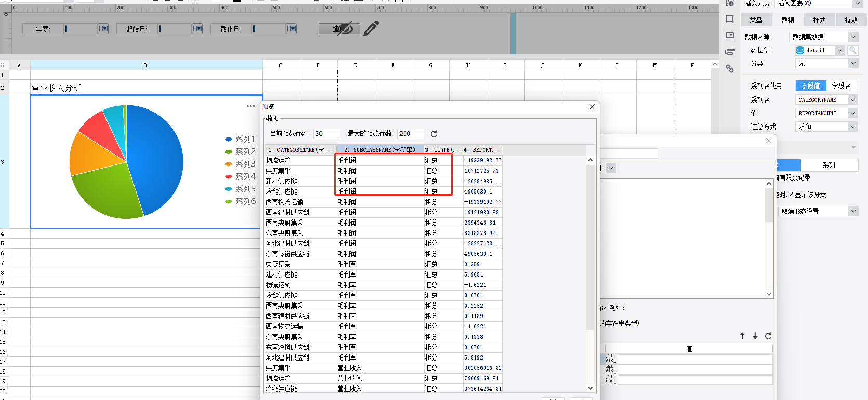Expand the collapsed gray section arrow below 汇总方式

pos(853,148)
